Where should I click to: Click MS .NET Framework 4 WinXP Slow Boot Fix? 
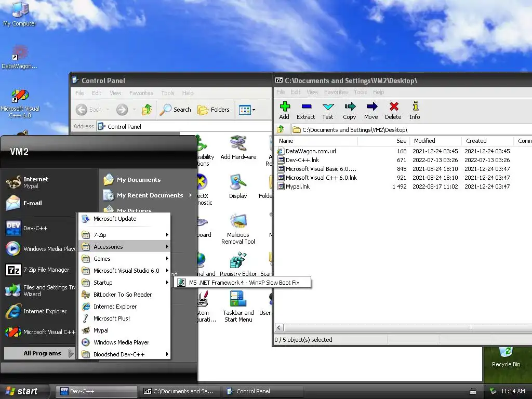[242, 282]
